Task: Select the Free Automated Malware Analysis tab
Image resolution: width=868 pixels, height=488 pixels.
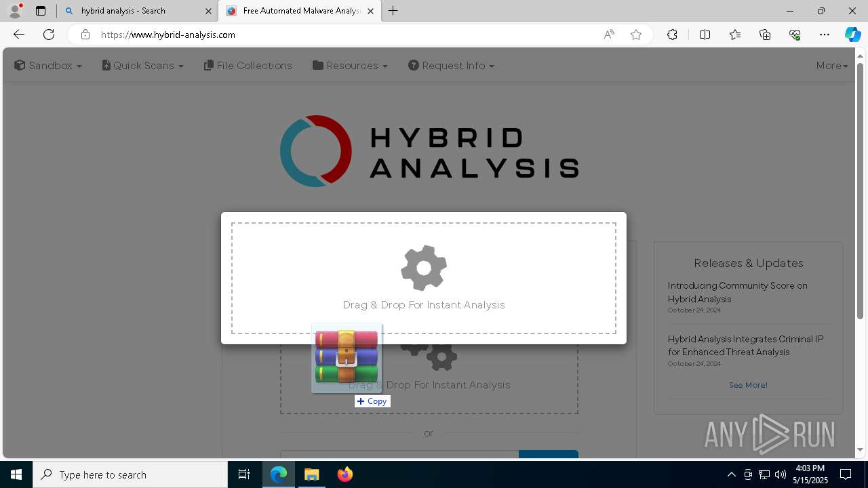Action: click(300, 11)
